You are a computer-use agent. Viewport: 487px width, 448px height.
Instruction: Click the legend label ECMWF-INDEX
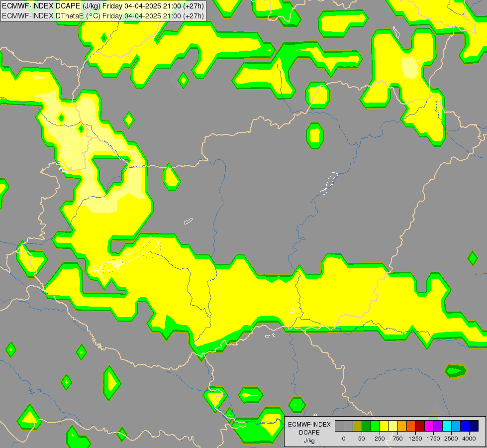[309, 425]
